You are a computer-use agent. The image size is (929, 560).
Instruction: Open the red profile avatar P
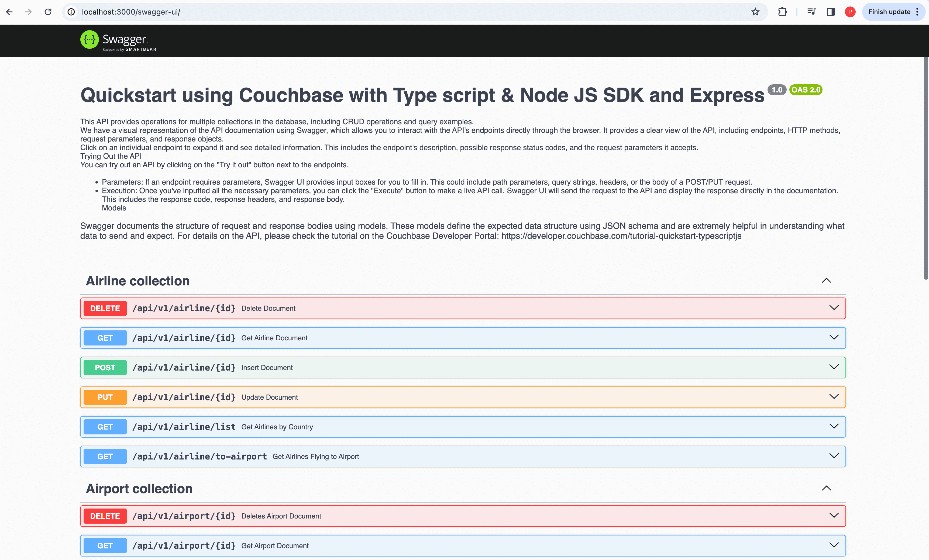(x=850, y=12)
